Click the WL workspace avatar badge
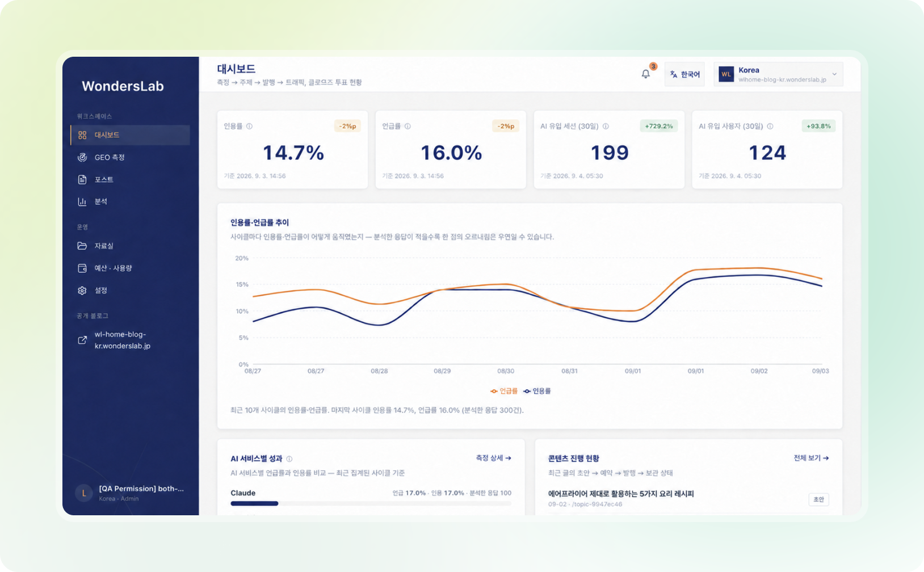This screenshot has height=572, width=924. click(726, 74)
